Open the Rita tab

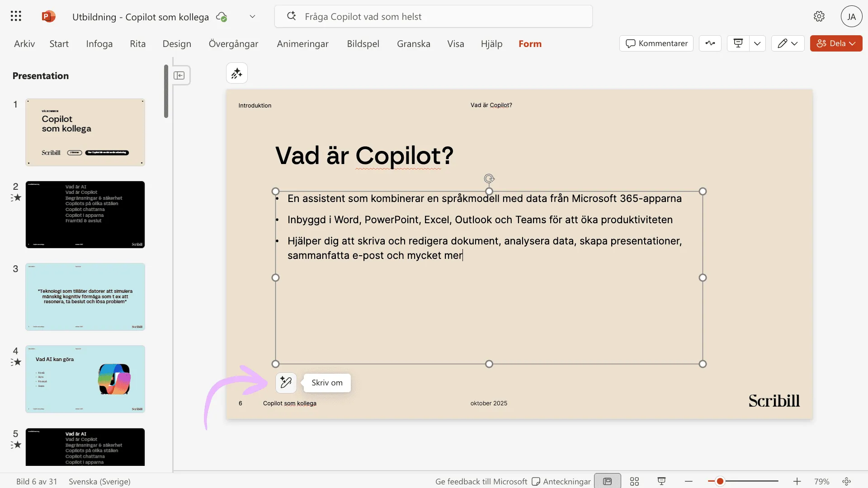pos(138,44)
